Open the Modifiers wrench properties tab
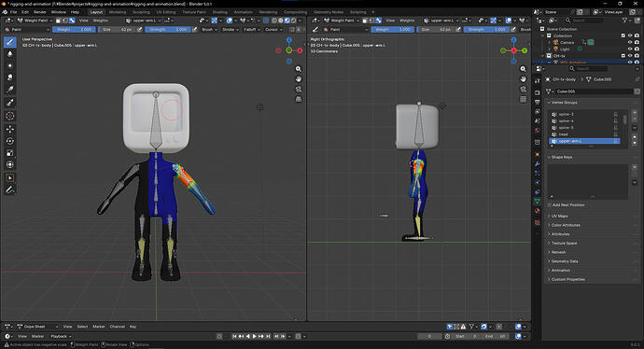This screenshot has width=644, height=349. click(538, 164)
